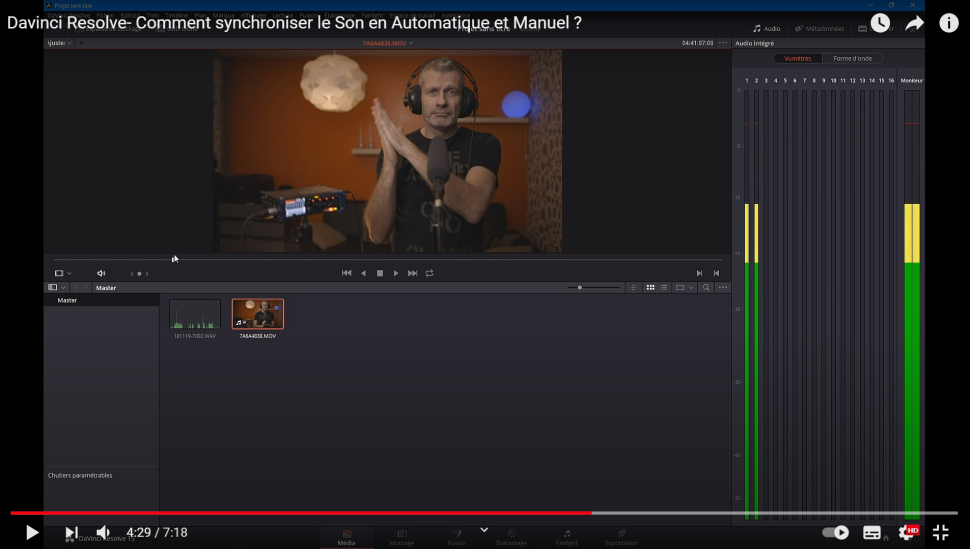Screen dimensions: 970x549
Task: Navigate back in the bin history
Action: [76, 287]
